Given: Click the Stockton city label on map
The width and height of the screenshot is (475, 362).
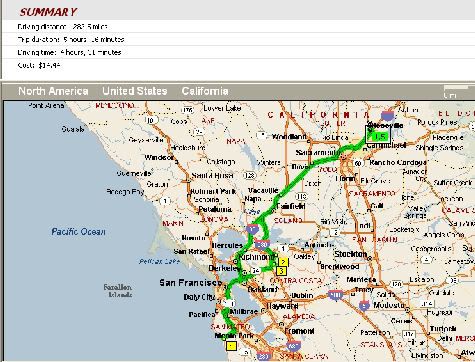Looking at the screenshot, I should coord(350,254).
